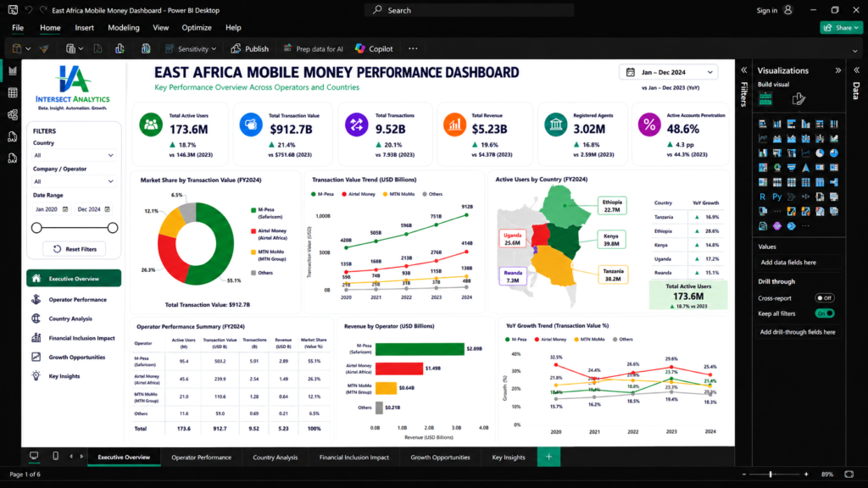This screenshot has width=868, height=488.
Task: Collapse the Visualizations pane chevron
Action: [838, 70]
